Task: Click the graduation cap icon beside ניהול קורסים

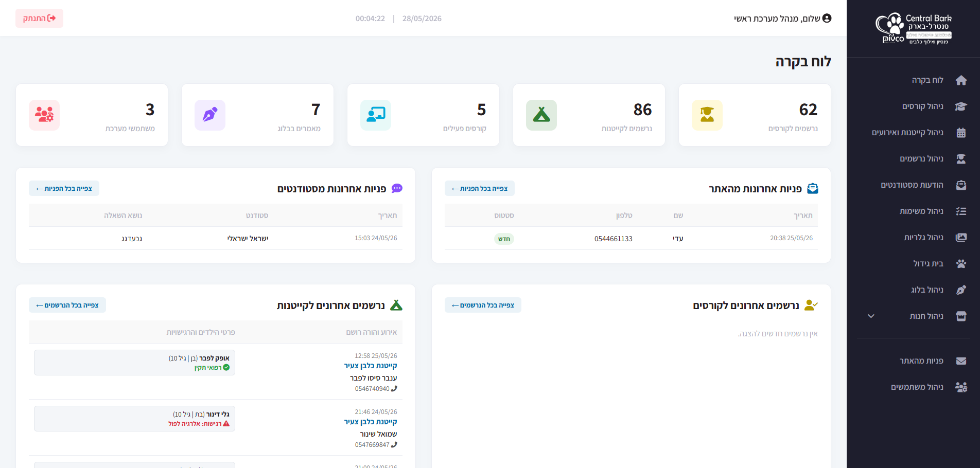Action: click(961, 106)
